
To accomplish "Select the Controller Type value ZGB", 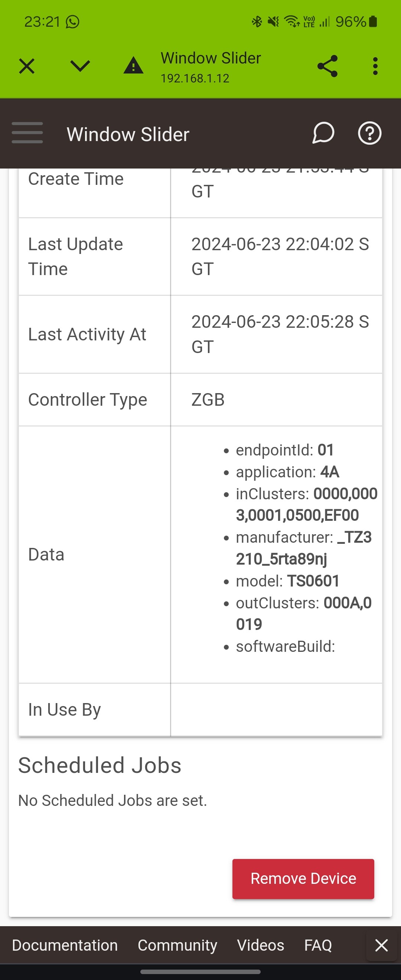I will click(208, 399).
